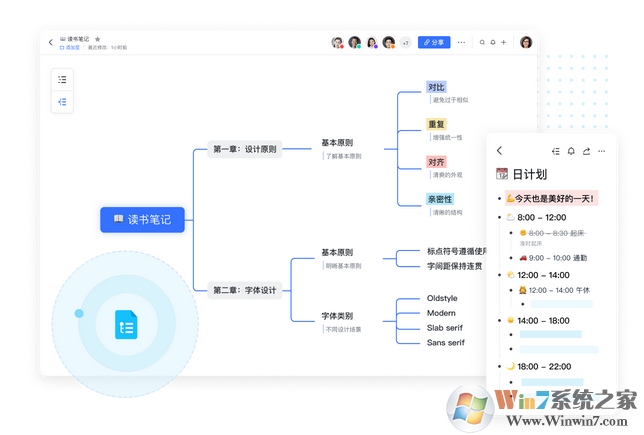Switch to outline list view icon
This screenshot has width=644, height=435.
tap(62, 80)
